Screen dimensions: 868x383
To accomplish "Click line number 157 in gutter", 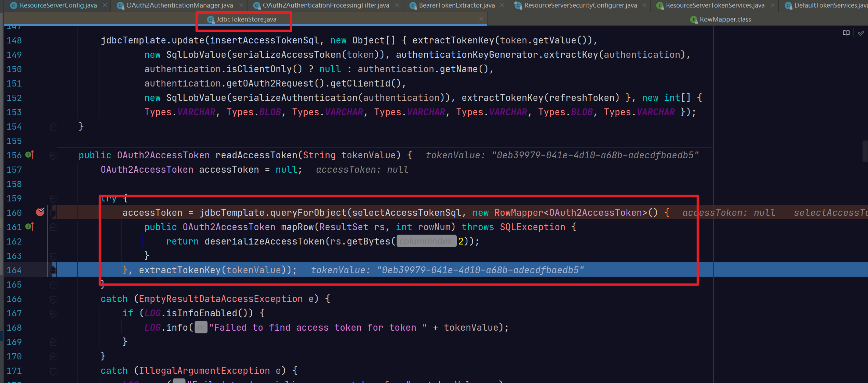I will [x=14, y=170].
